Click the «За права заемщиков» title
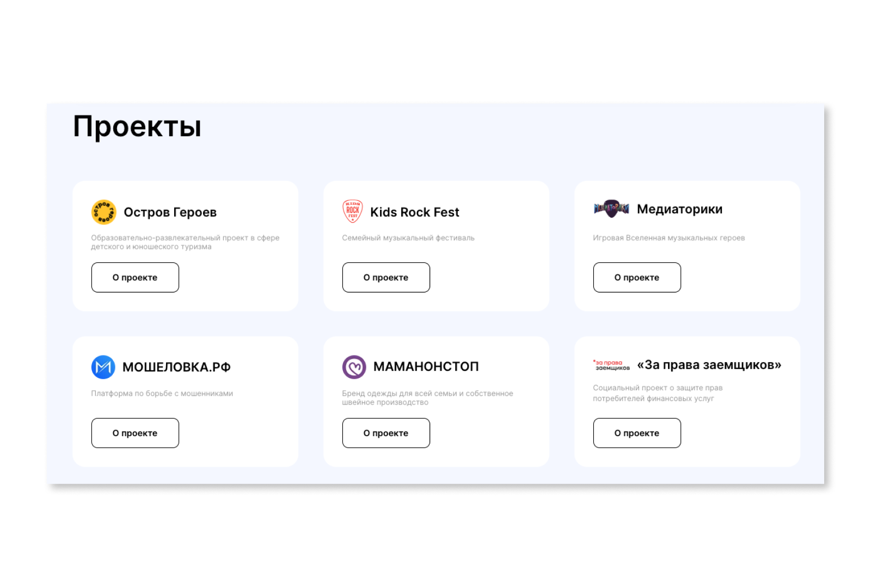The image size is (871, 588). click(x=709, y=365)
